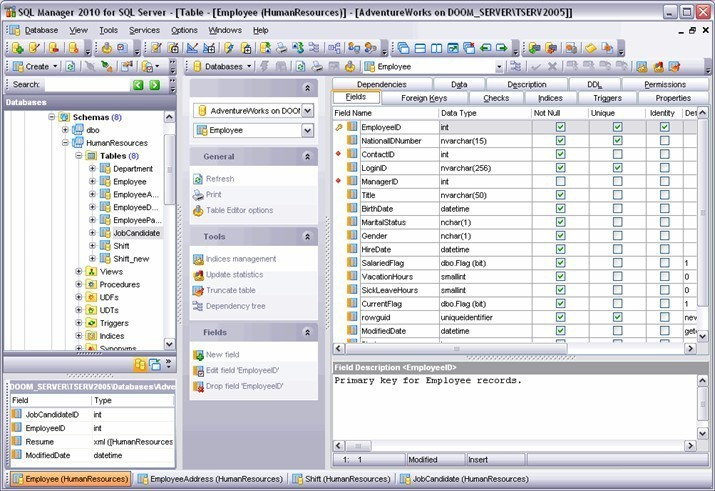This screenshot has width=715, height=491.
Task: Click the Dependency tree link
Action: [235, 306]
